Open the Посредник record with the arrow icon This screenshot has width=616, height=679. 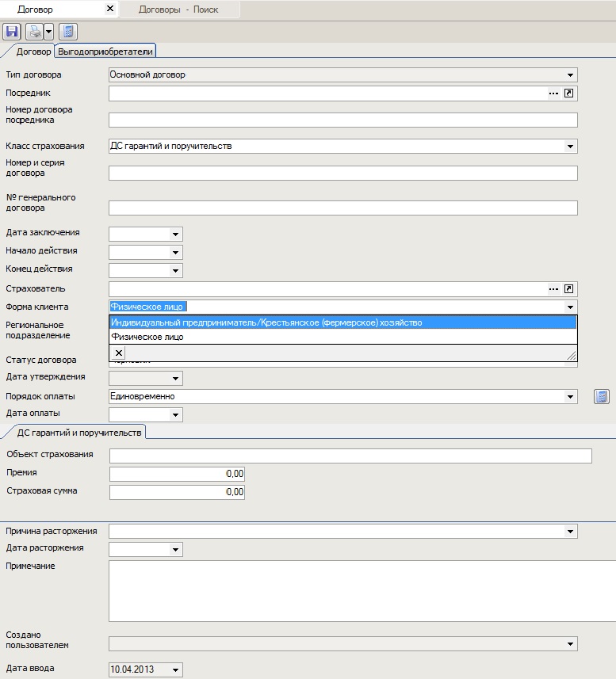pyautogui.click(x=569, y=93)
